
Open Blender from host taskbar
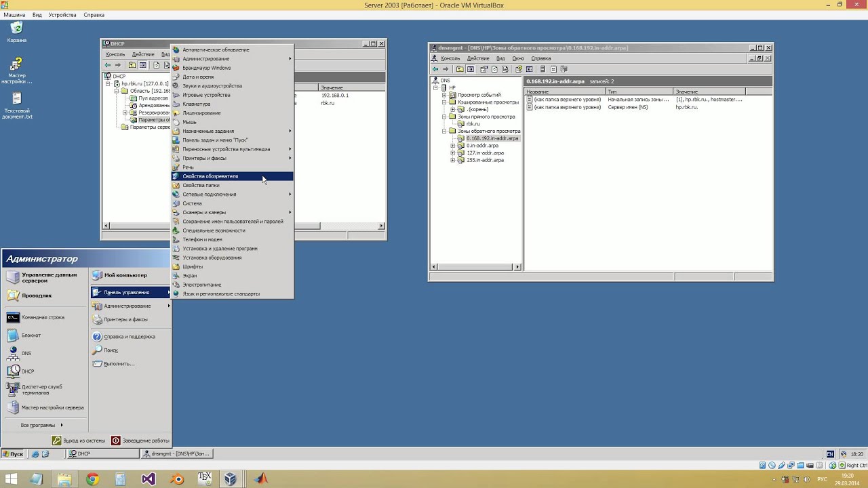177,479
